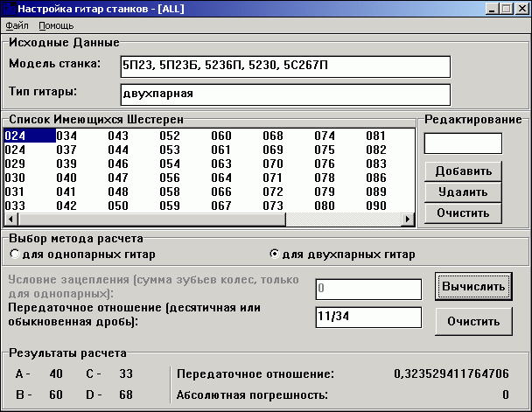Select gear 034 in the list
The width and height of the screenshot is (532, 412).
click(x=66, y=136)
